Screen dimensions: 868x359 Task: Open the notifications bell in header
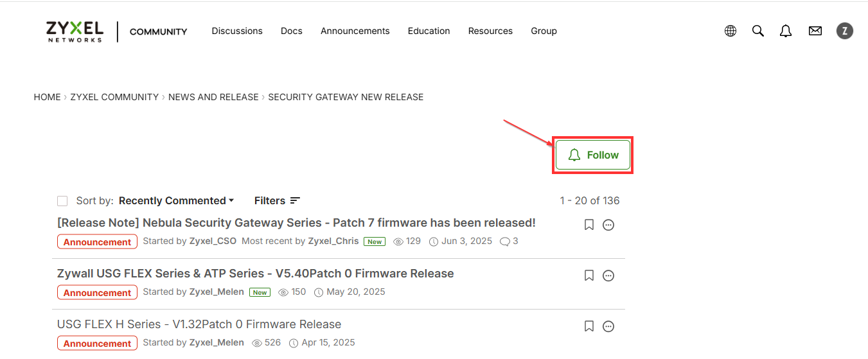(786, 31)
